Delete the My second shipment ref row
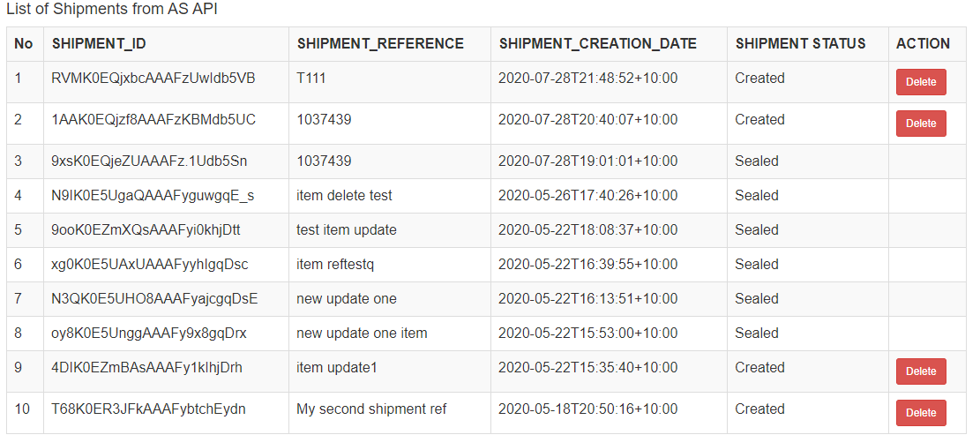 921,413
